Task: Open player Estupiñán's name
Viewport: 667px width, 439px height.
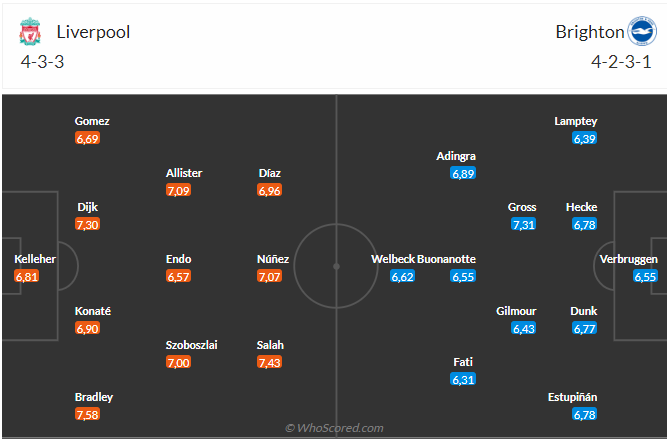Action: [573, 397]
